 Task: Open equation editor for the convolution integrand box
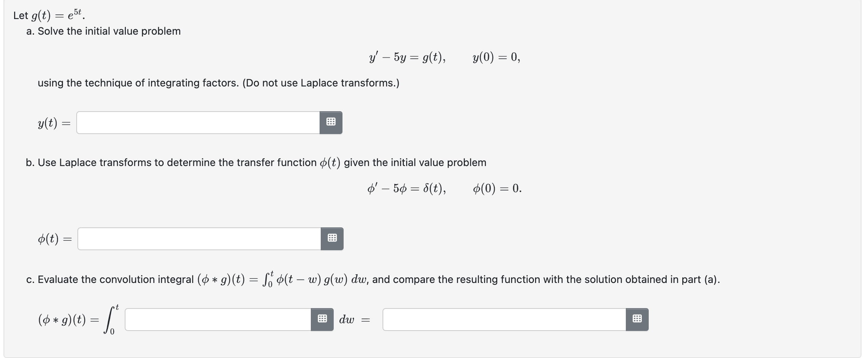(322, 320)
